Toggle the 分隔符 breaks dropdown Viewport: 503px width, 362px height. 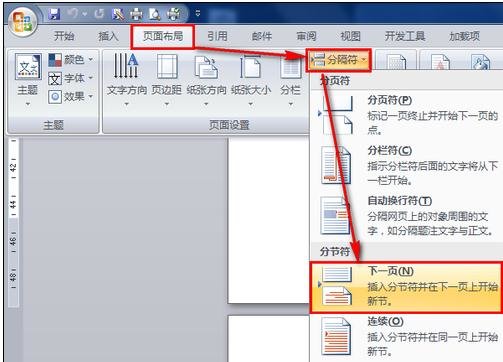339,60
